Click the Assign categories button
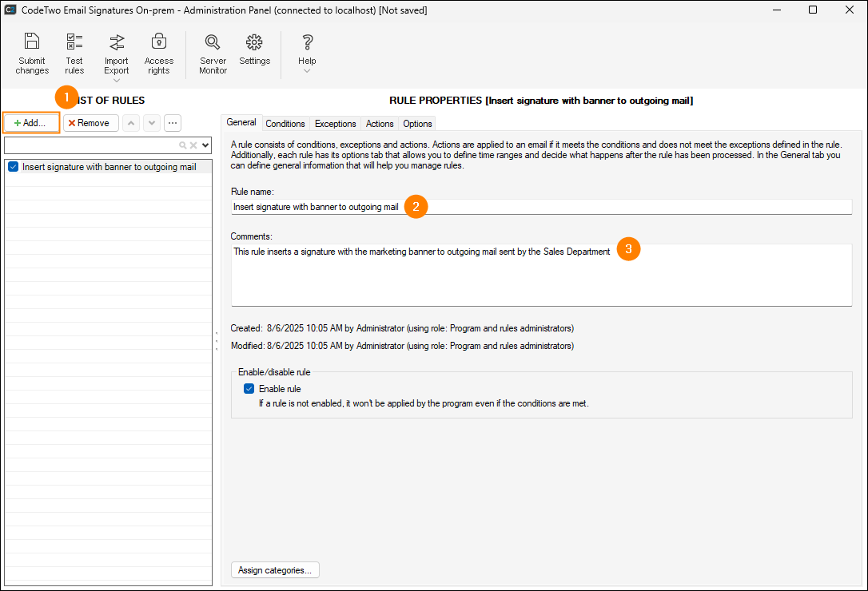Image resolution: width=868 pixels, height=591 pixels. 276,570
